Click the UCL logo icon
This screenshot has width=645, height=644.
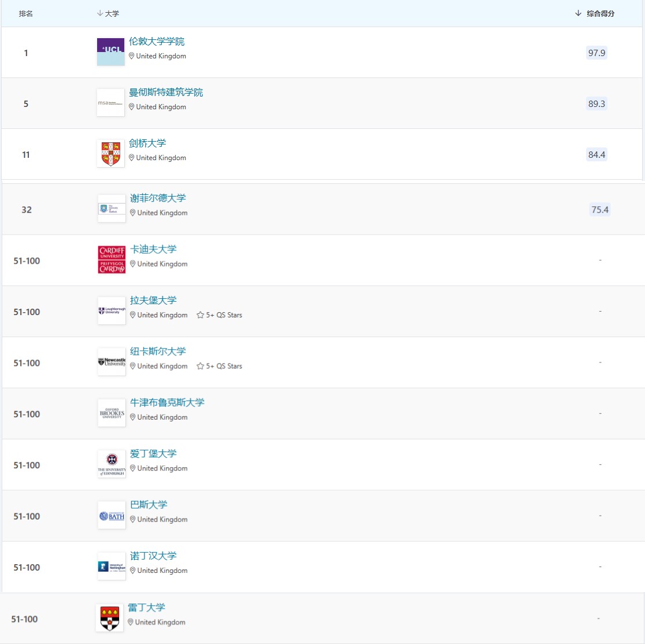tap(110, 52)
